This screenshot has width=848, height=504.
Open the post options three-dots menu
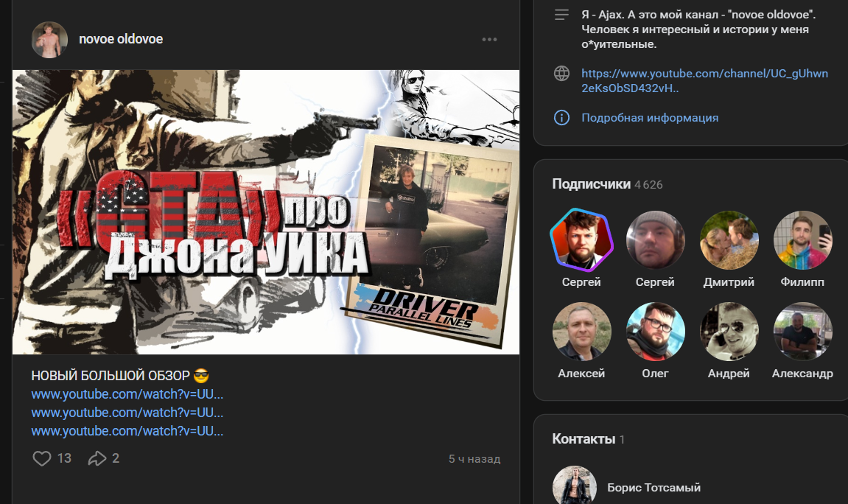(x=489, y=40)
